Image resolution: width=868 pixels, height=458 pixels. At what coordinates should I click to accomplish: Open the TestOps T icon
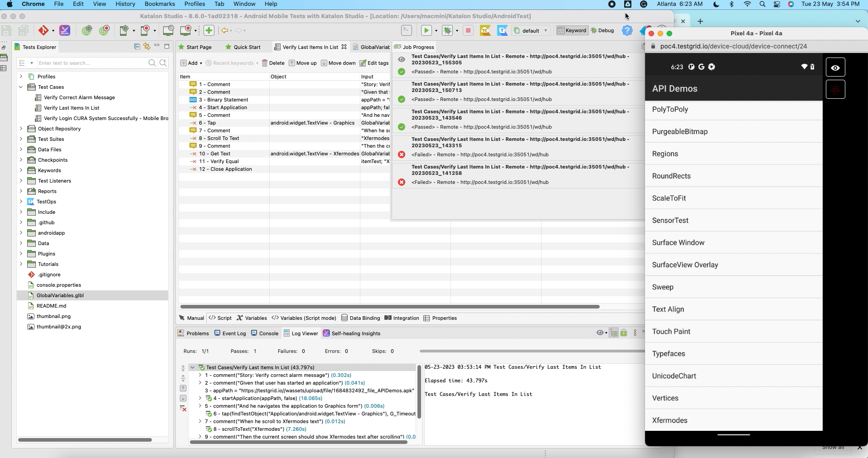[502, 30]
